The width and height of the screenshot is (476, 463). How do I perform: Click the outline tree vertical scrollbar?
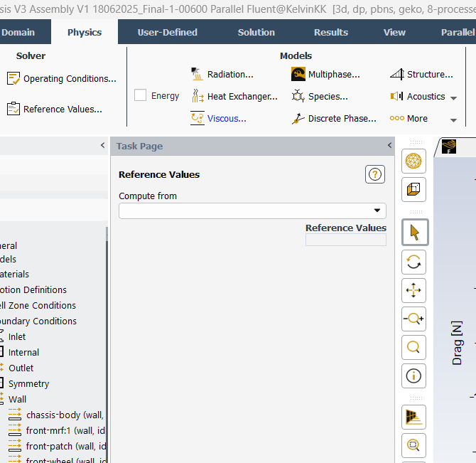[107, 345]
